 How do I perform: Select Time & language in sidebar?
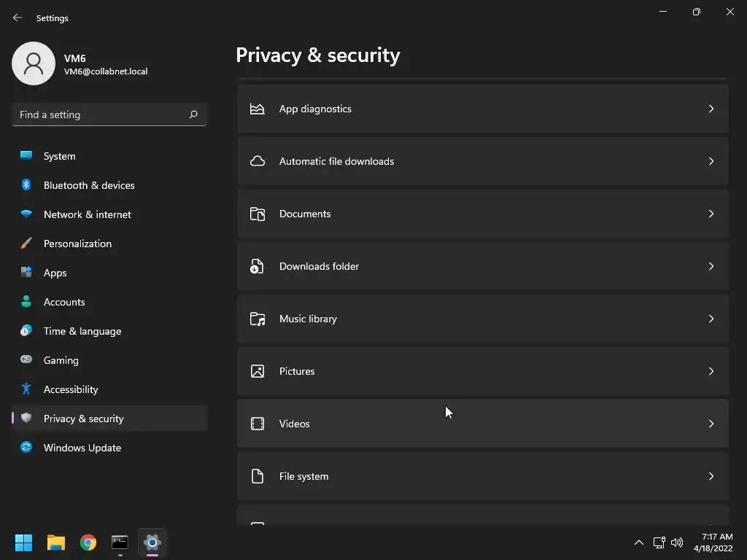tap(82, 331)
